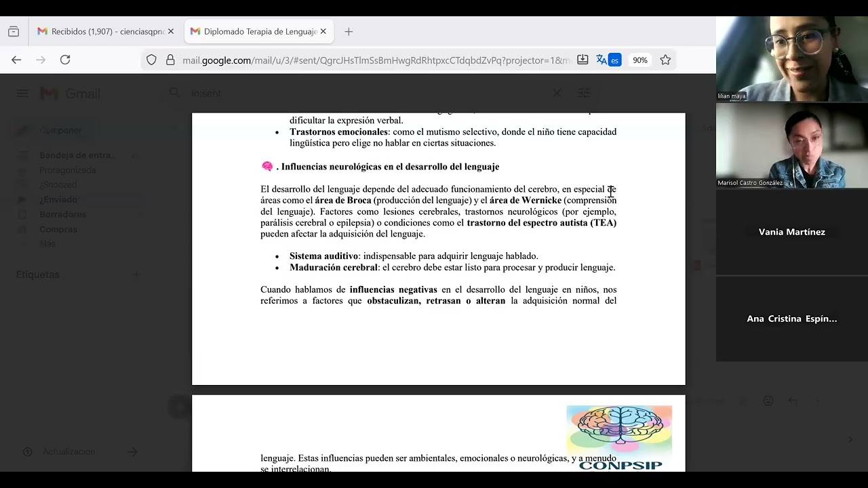The width and height of the screenshot is (868, 488).
Task: Click the Gmail search magnifier icon
Action: pos(175,93)
